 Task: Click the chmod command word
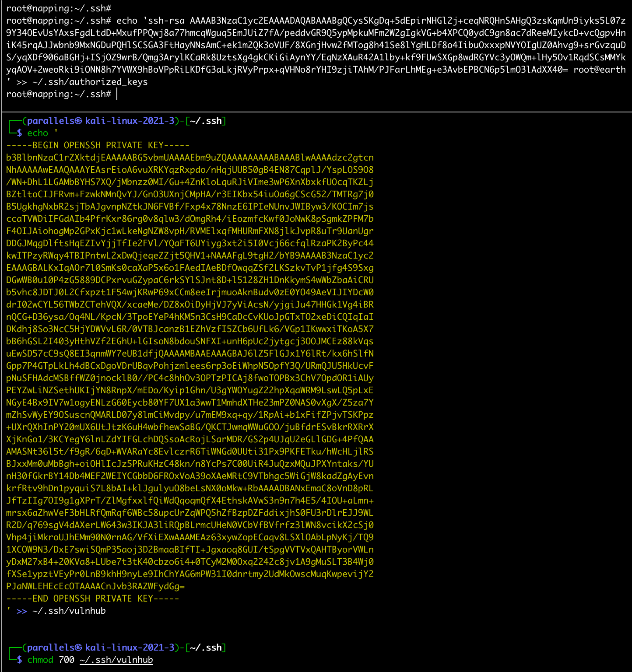[40, 660]
